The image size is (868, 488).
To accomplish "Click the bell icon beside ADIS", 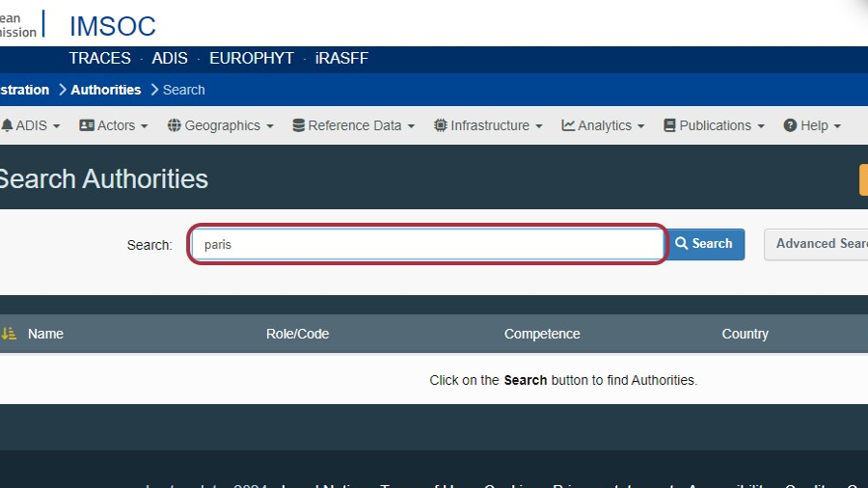I will point(7,125).
